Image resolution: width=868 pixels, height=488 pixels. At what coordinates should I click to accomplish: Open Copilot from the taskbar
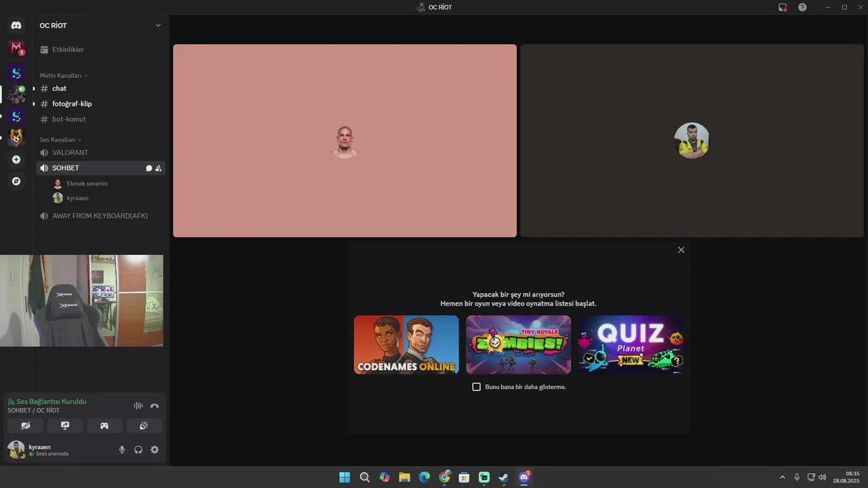coord(384,477)
